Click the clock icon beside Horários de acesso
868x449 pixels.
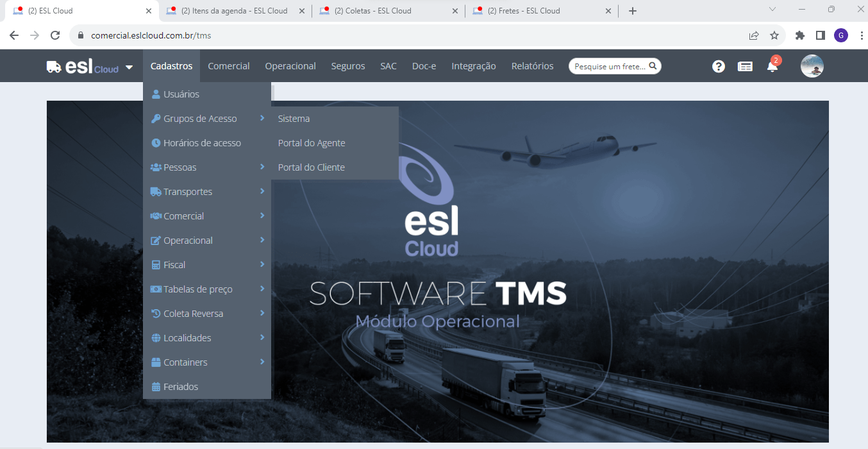click(x=156, y=143)
